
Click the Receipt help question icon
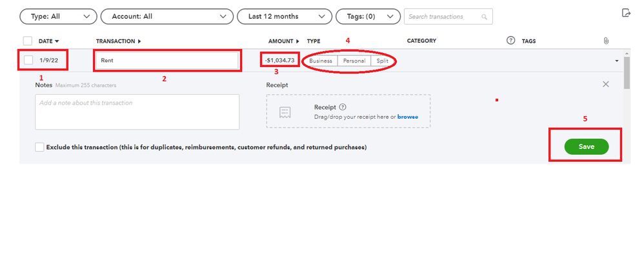pos(343,106)
